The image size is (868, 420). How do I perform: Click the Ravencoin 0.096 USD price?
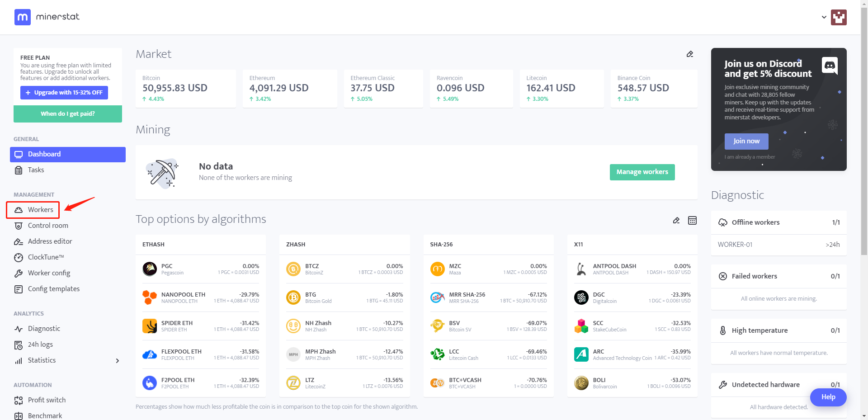(460, 88)
